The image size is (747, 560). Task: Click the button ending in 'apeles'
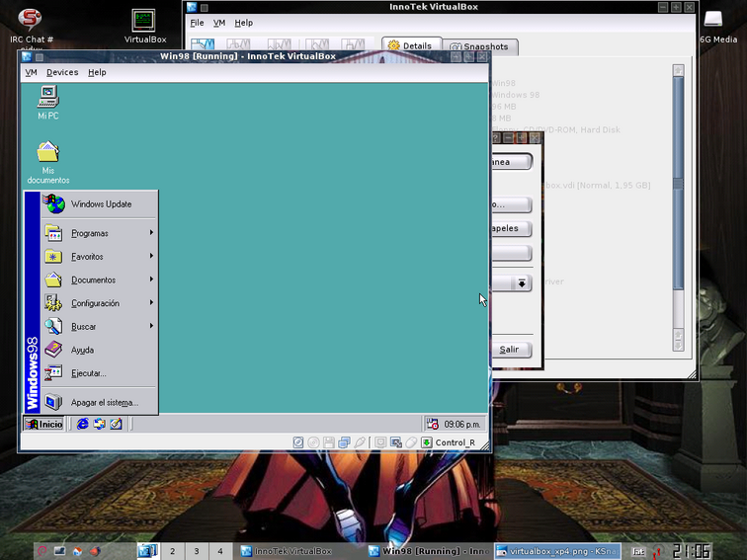pyautogui.click(x=512, y=228)
